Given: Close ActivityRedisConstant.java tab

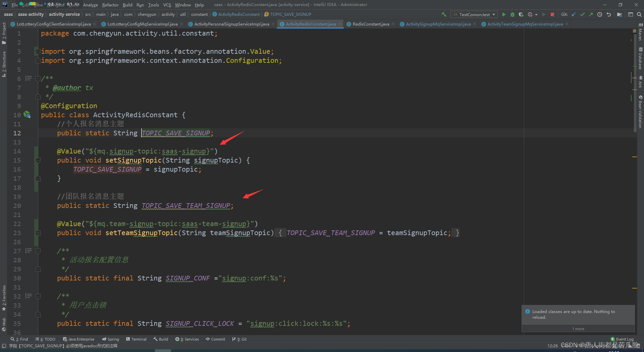Looking at the screenshot, I should pos(340,24).
